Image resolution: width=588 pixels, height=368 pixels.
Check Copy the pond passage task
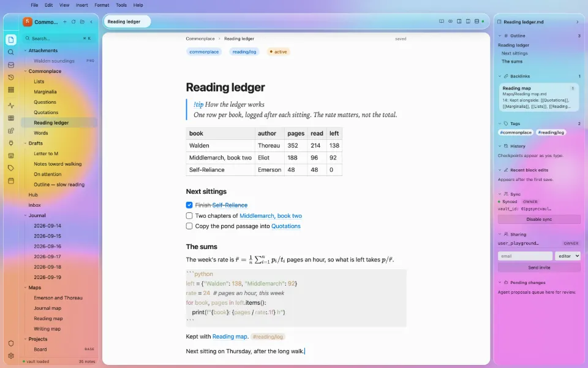[189, 226]
